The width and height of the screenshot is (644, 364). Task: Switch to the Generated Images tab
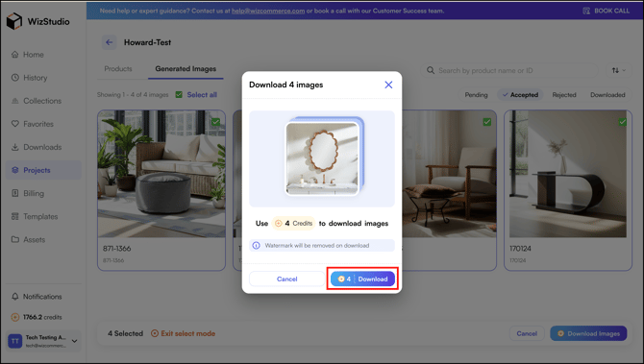coord(186,69)
